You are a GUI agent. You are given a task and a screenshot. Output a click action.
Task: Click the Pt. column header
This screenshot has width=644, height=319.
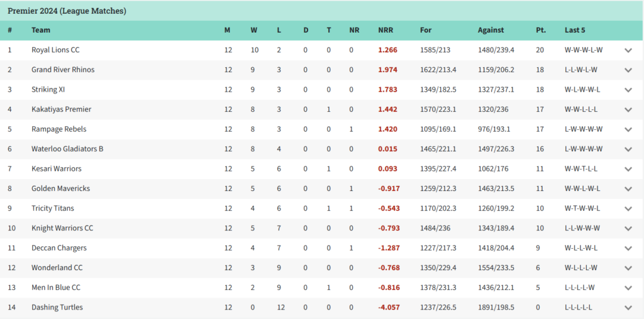[x=541, y=30]
